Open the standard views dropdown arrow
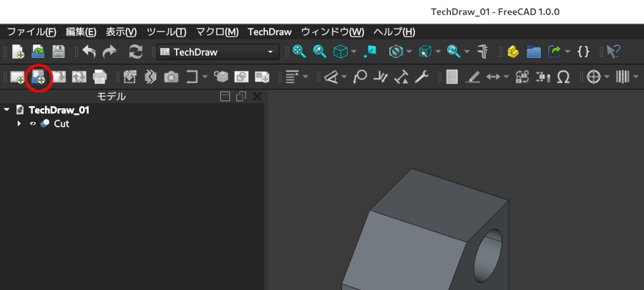Screen dimensions: 644x290 coord(353,52)
